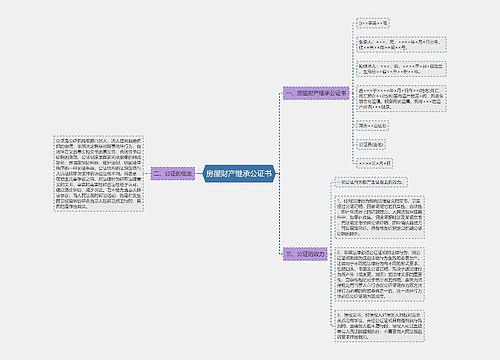Screen dimensions: 500x360
Task: Select the central node 房屋财产继承公证书
Action: [239, 174]
